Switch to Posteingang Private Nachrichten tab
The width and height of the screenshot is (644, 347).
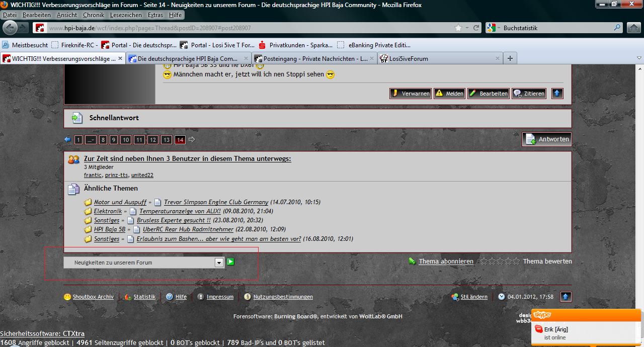tap(314, 58)
